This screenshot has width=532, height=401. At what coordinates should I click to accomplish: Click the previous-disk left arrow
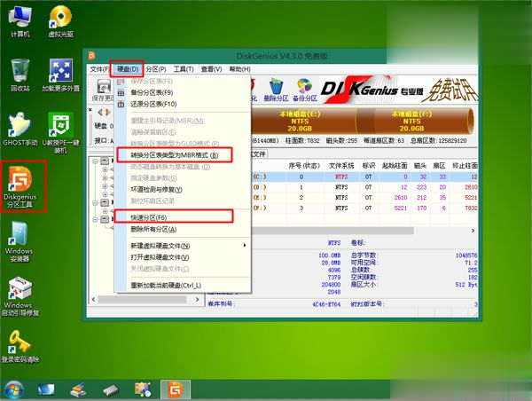tap(100, 112)
